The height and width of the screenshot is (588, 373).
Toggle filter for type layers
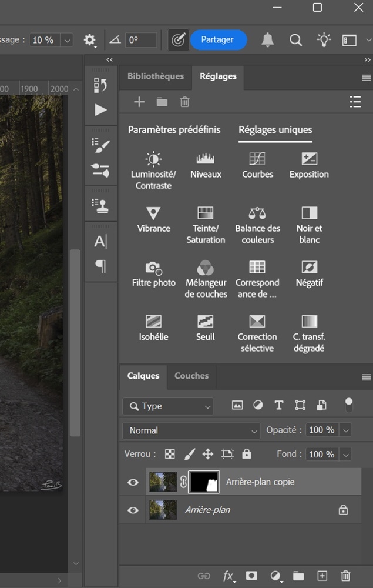(x=279, y=405)
